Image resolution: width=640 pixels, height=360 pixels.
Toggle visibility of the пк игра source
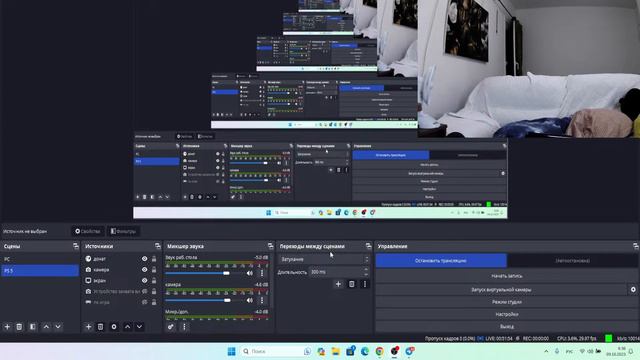pyautogui.click(x=144, y=302)
